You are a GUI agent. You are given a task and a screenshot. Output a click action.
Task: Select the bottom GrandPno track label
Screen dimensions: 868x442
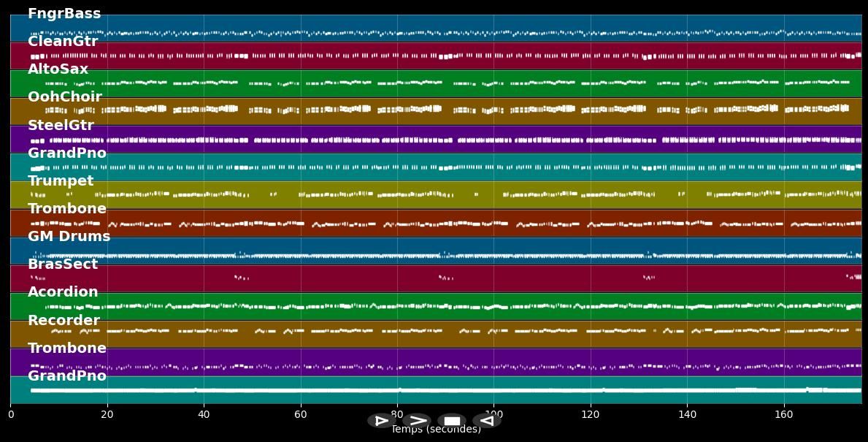[x=67, y=376]
